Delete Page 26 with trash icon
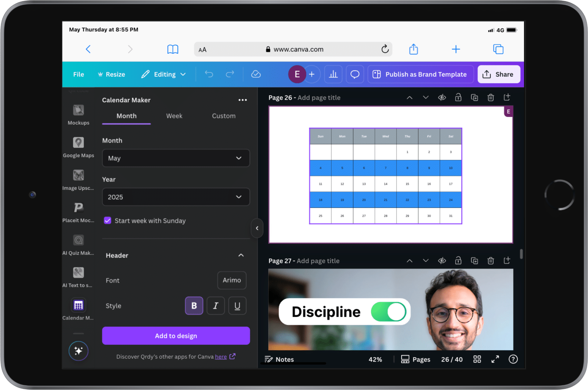Image resolution: width=588 pixels, height=390 pixels. point(491,98)
